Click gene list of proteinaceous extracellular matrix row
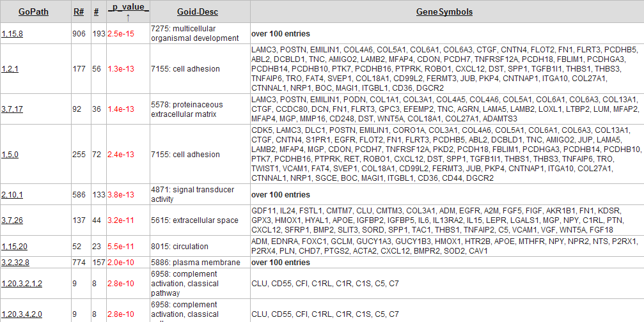Image resolution: width=644 pixels, height=322 pixels. pyautogui.click(x=445, y=108)
